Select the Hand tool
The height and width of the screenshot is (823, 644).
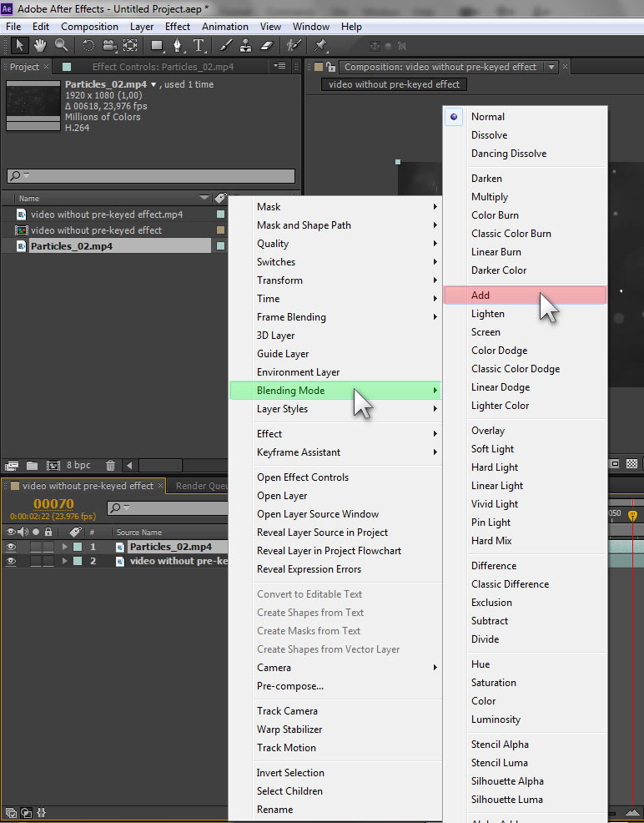[x=40, y=46]
